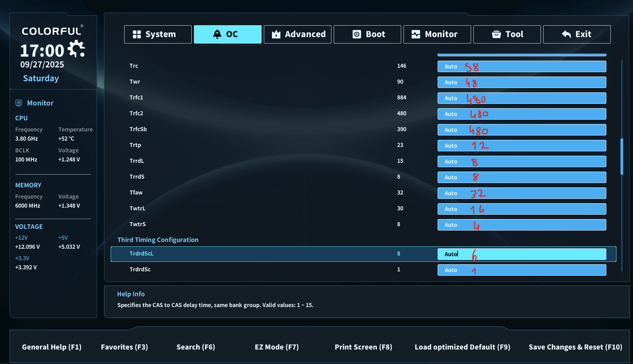Click the OC rocket icon
Image resolution: width=633 pixels, height=364 pixels.
[x=217, y=34]
